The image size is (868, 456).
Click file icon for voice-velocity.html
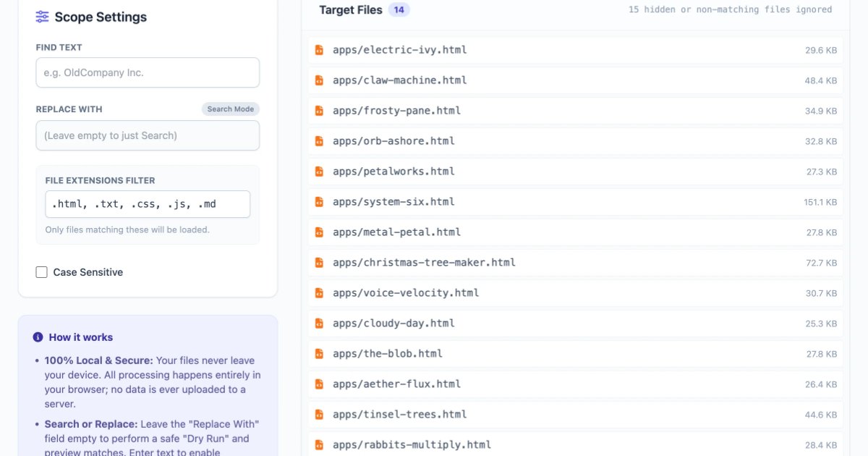pos(319,293)
